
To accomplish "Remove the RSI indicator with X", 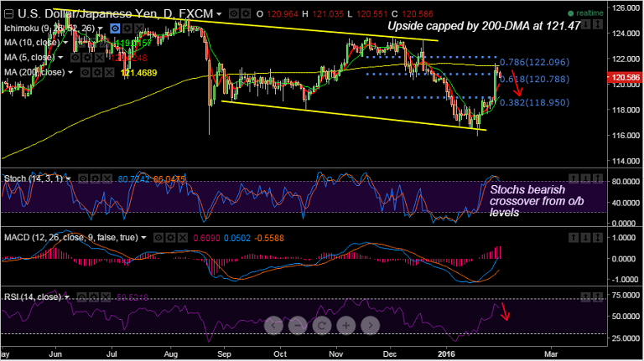I will (x=106, y=297).
